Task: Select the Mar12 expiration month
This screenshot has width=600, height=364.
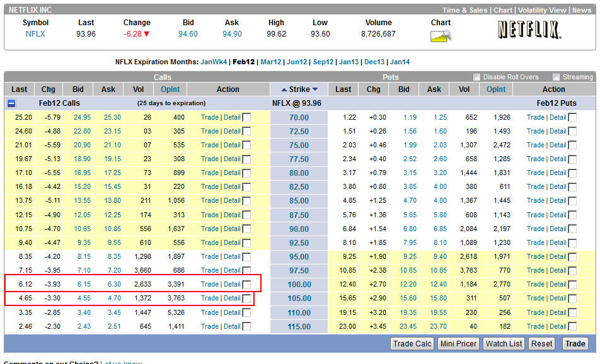Action: tap(270, 62)
